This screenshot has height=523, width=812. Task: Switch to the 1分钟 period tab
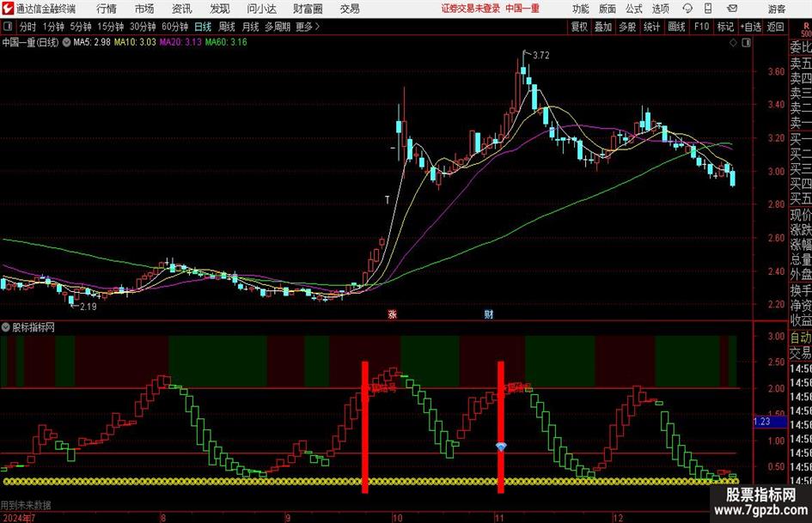[53, 27]
